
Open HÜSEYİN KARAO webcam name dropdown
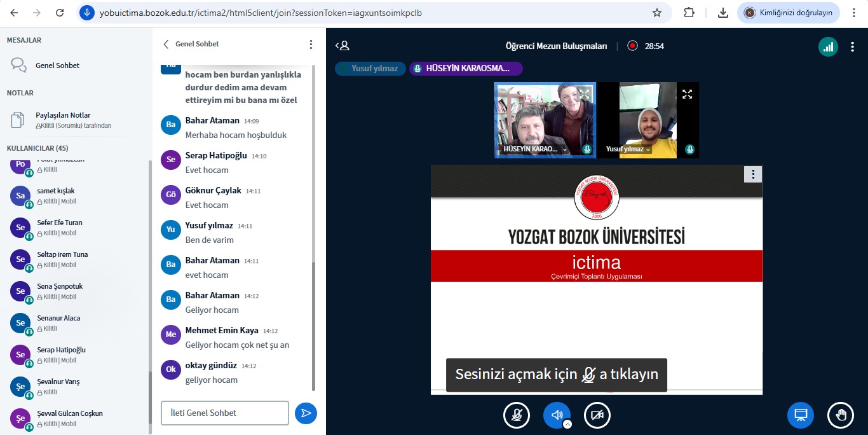pos(536,149)
